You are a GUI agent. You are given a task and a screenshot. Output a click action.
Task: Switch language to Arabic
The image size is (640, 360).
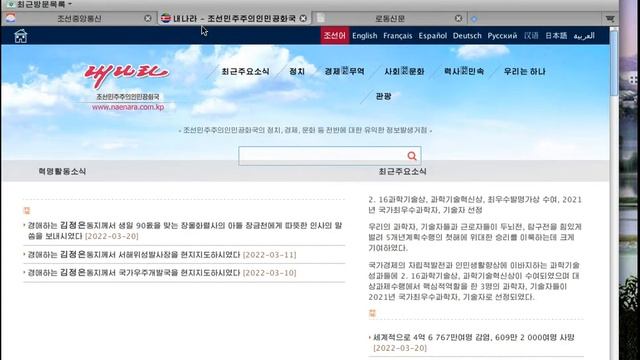point(584,36)
